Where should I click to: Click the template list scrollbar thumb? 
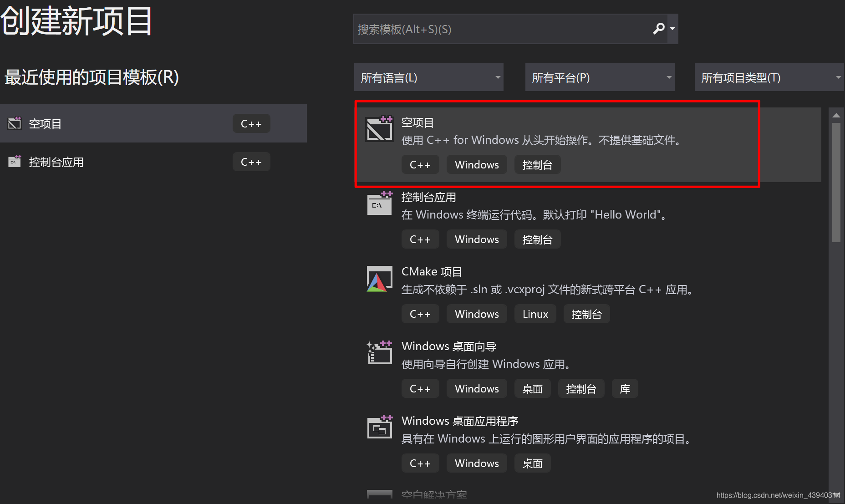[x=836, y=182]
